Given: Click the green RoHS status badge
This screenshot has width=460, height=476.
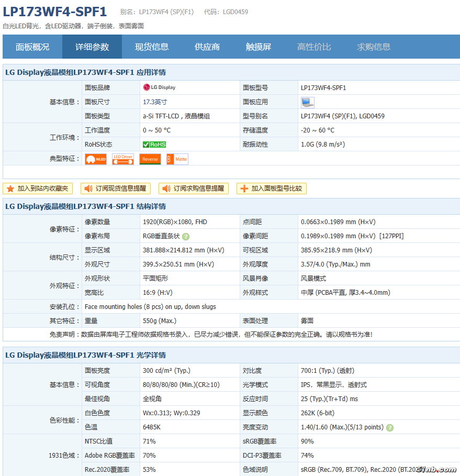Looking at the screenshot, I should [154, 145].
